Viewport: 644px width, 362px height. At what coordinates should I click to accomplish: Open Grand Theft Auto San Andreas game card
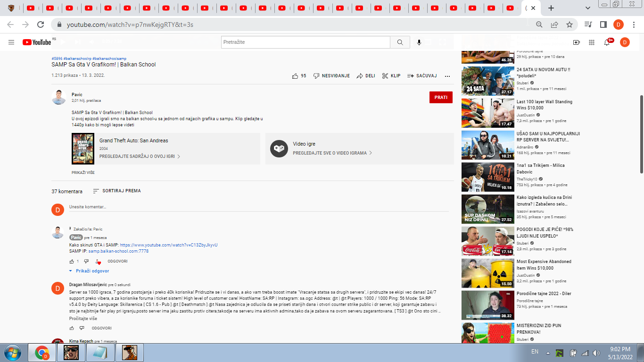(166, 148)
